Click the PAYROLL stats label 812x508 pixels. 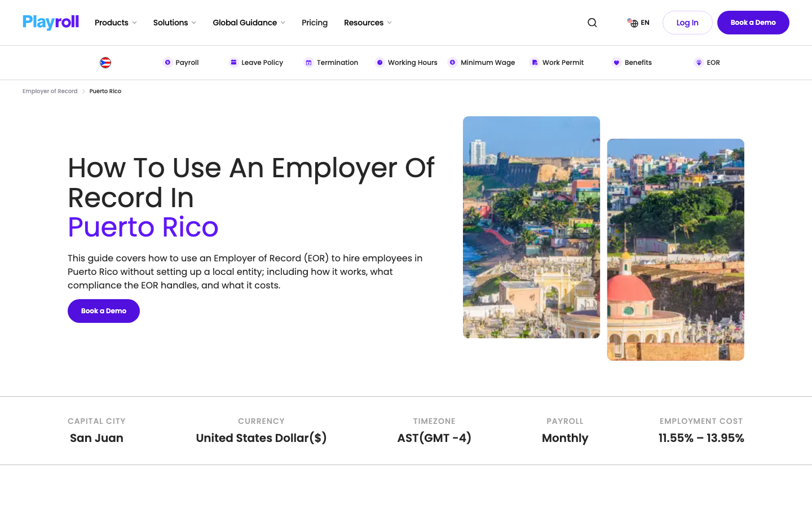[x=565, y=421]
